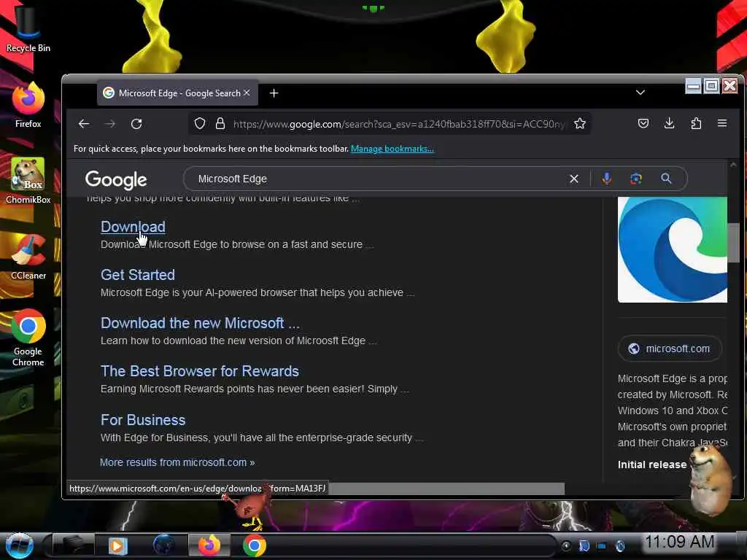
Task: Open the Windows Start orb
Action: [19, 545]
